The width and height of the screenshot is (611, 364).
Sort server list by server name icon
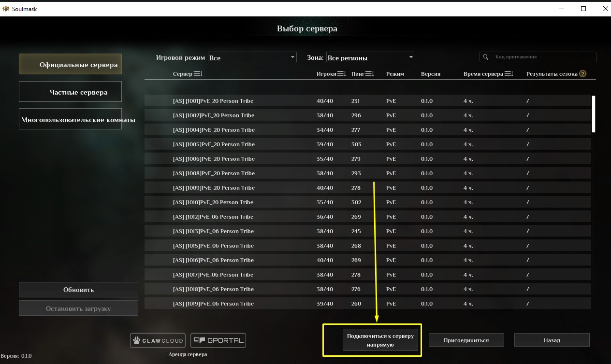198,74
